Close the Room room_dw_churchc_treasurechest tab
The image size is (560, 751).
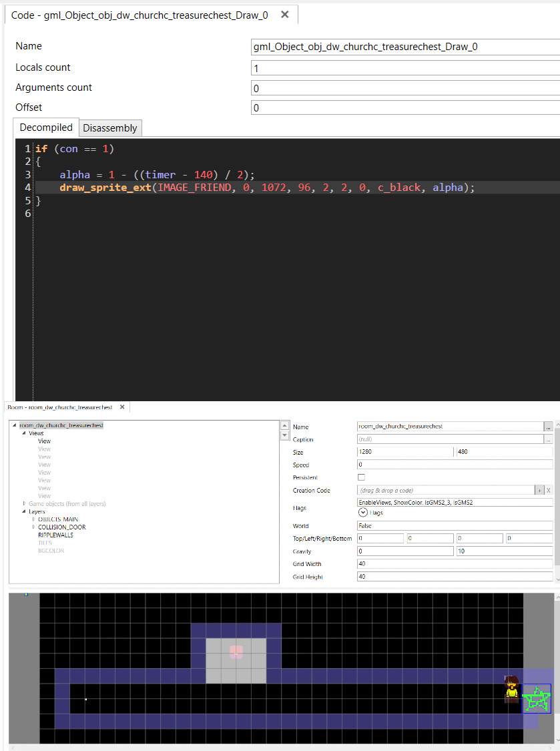(122, 407)
